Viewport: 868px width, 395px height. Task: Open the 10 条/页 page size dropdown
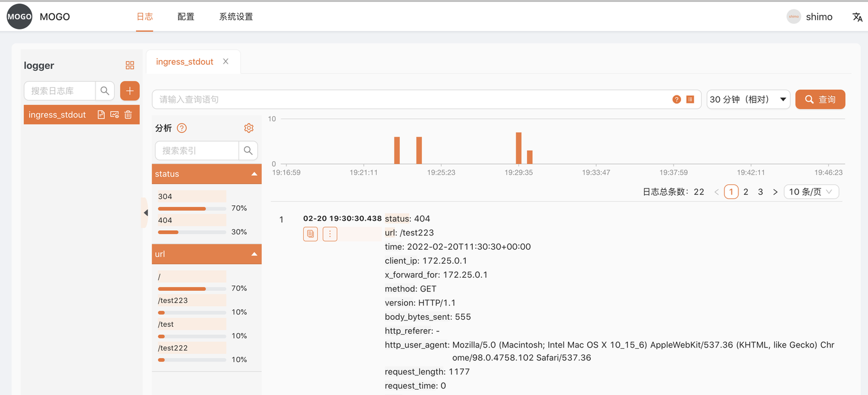pyautogui.click(x=811, y=191)
